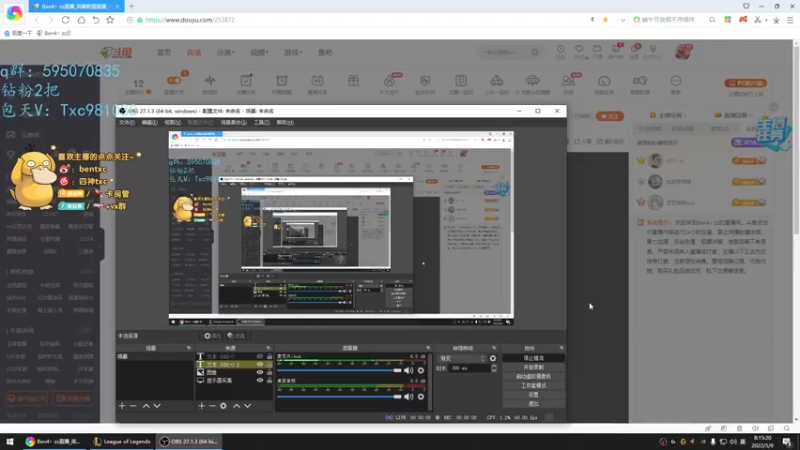Screen dimensions: 800x450
Task: Mute the 麦克风/Aux channel
Action: (409, 370)
